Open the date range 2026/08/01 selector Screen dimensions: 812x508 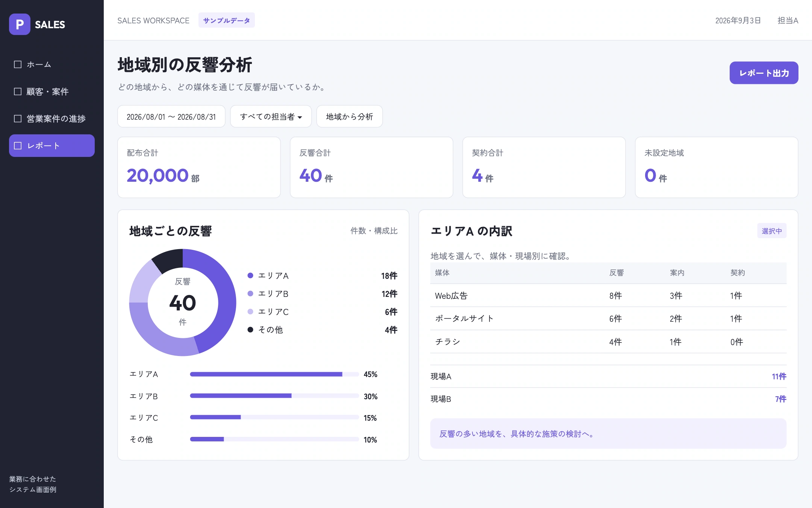click(x=171, y=117)
